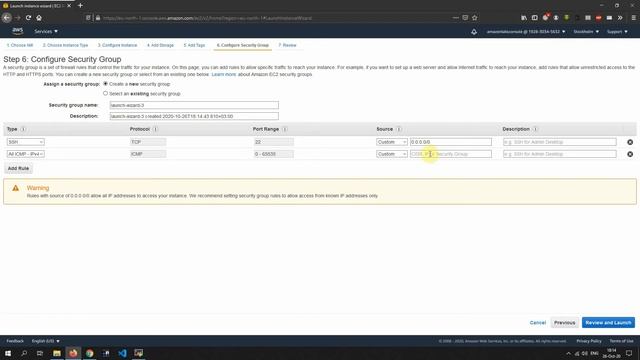Viewport: 640px width, 360px height.
Task: Go to step 7 Review
Action: tap(287, 45)
